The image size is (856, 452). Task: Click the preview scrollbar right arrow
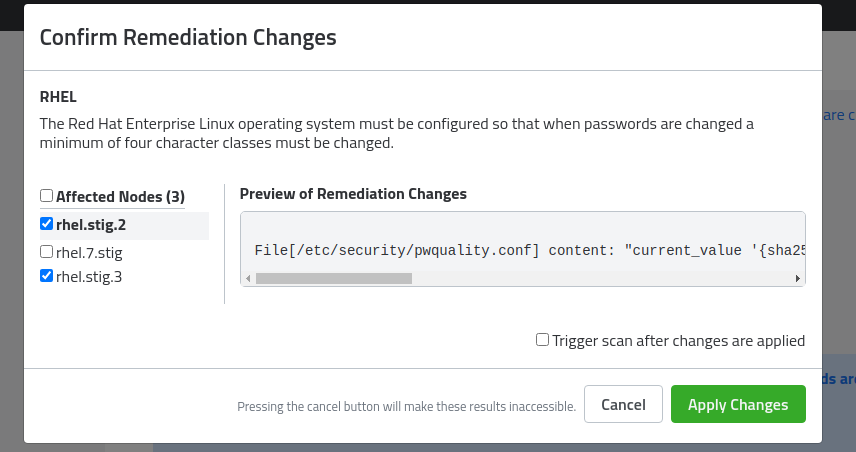click(x=798, y=278)
